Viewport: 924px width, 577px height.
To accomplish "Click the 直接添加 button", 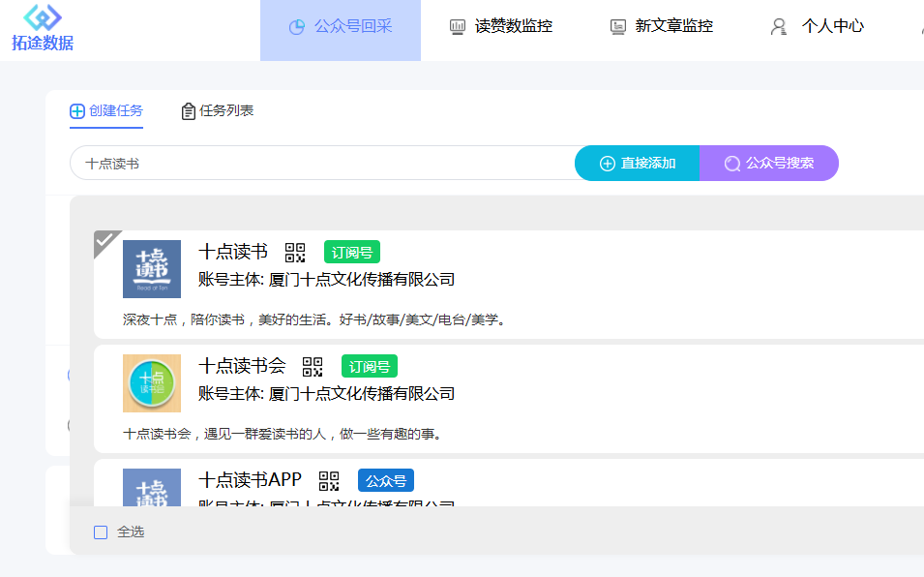I will [x=637, y=164].
